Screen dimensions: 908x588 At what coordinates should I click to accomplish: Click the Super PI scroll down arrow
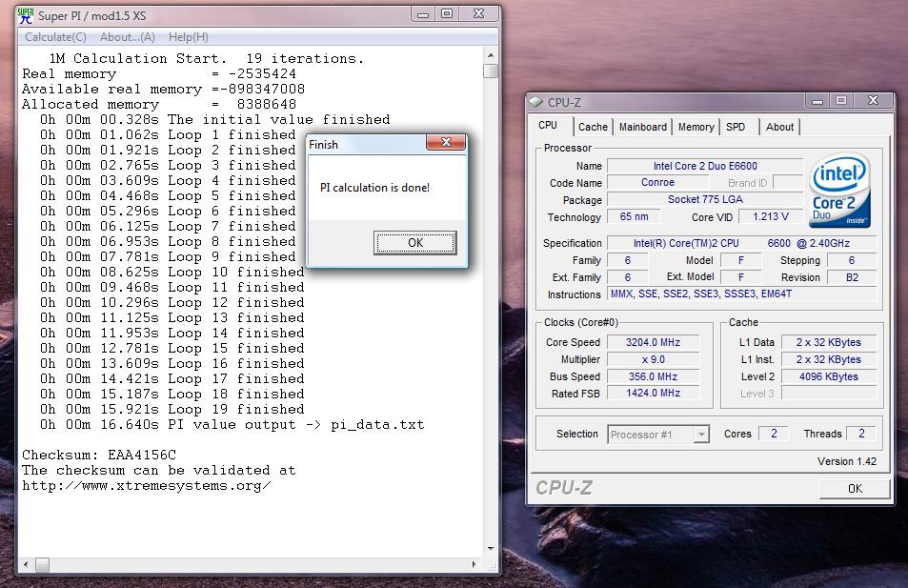(x=491, y=548)
